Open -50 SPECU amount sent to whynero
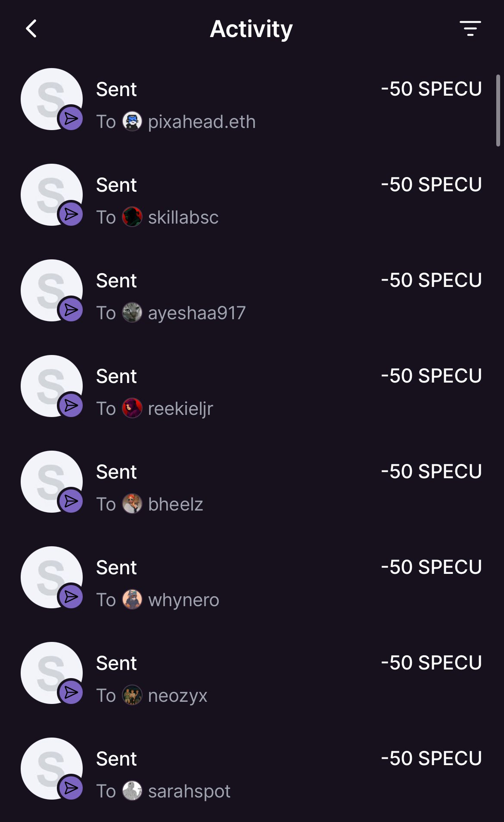This screenshot has height=822, width=504. click(431, 567)
